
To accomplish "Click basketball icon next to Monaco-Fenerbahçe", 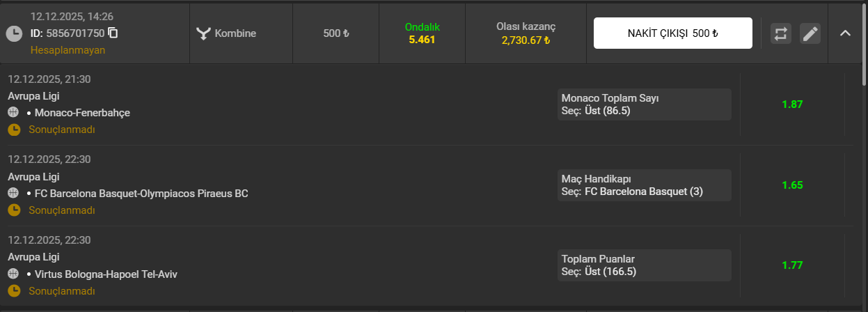I will click(x=13, y=112).
